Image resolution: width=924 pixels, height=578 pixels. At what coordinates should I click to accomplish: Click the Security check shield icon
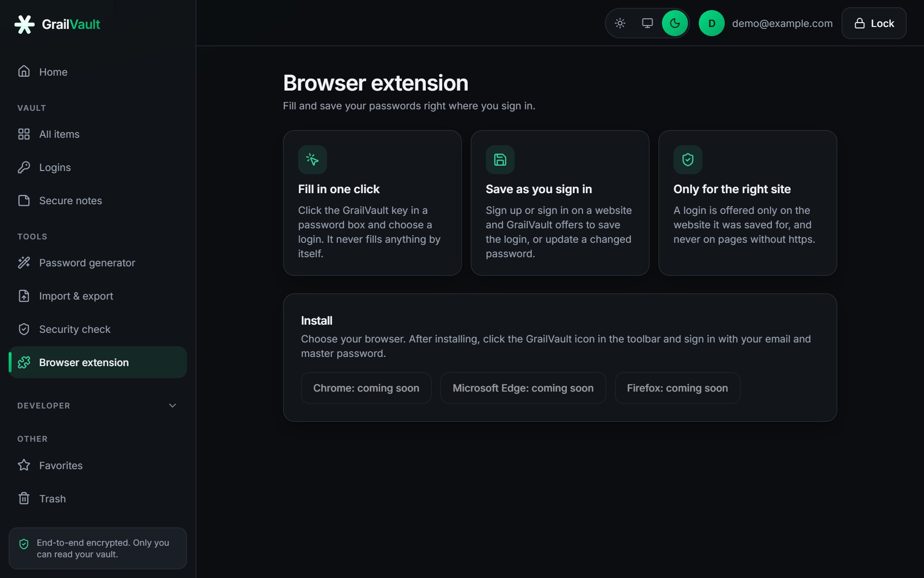24,329
